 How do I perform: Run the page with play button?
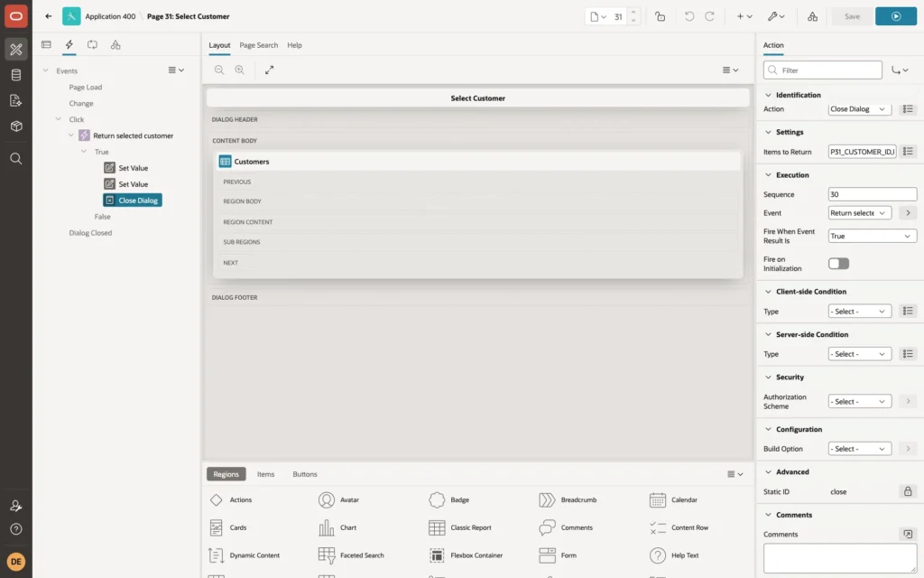tap(896, 16)
